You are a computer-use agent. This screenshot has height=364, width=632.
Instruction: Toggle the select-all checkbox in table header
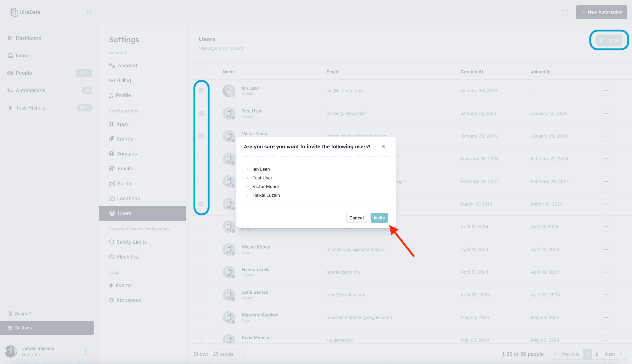tap(201, 72)
